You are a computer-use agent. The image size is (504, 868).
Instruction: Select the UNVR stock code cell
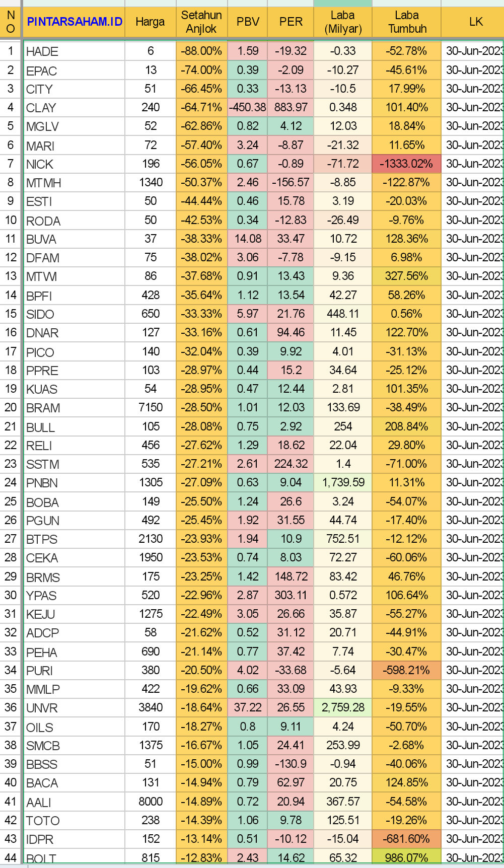pos(74,708)
